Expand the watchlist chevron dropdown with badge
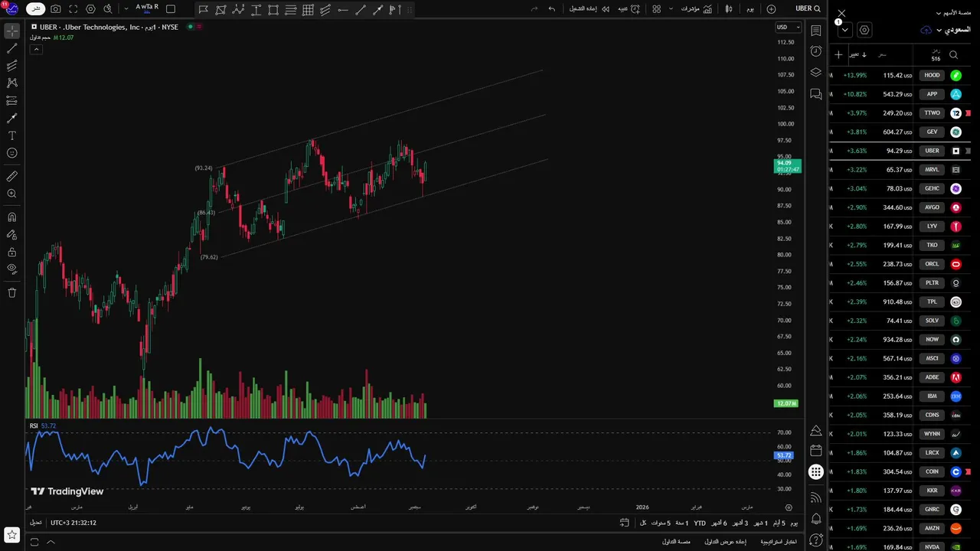Viewport: 980px width, 551px height. [x=844, y=31]
